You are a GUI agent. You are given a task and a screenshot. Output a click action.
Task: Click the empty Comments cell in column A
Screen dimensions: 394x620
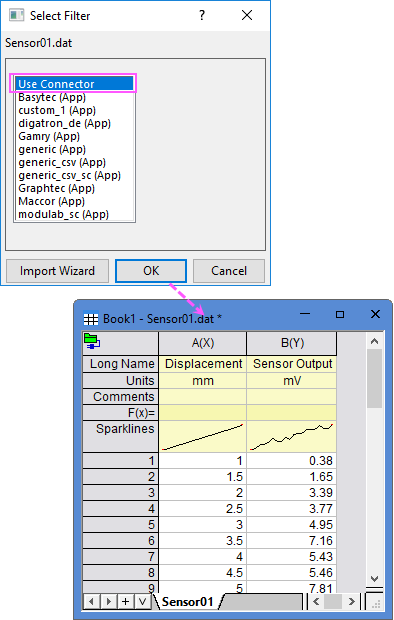click(203, 397)
